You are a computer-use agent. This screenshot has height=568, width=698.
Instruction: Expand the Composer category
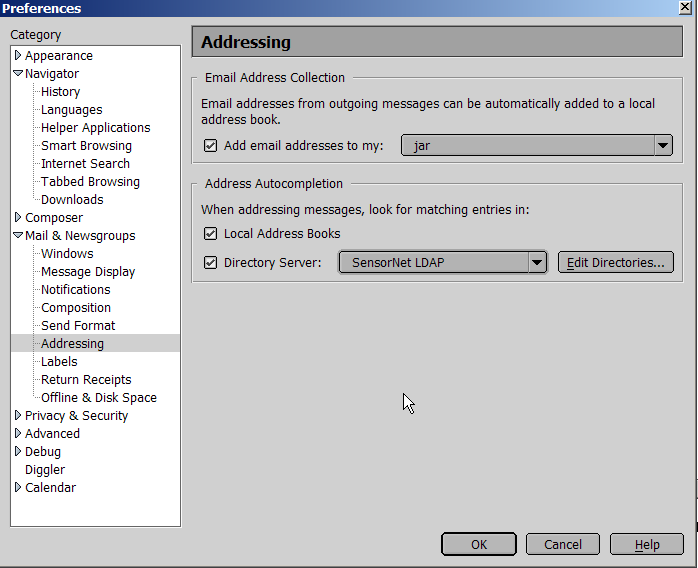18,217
